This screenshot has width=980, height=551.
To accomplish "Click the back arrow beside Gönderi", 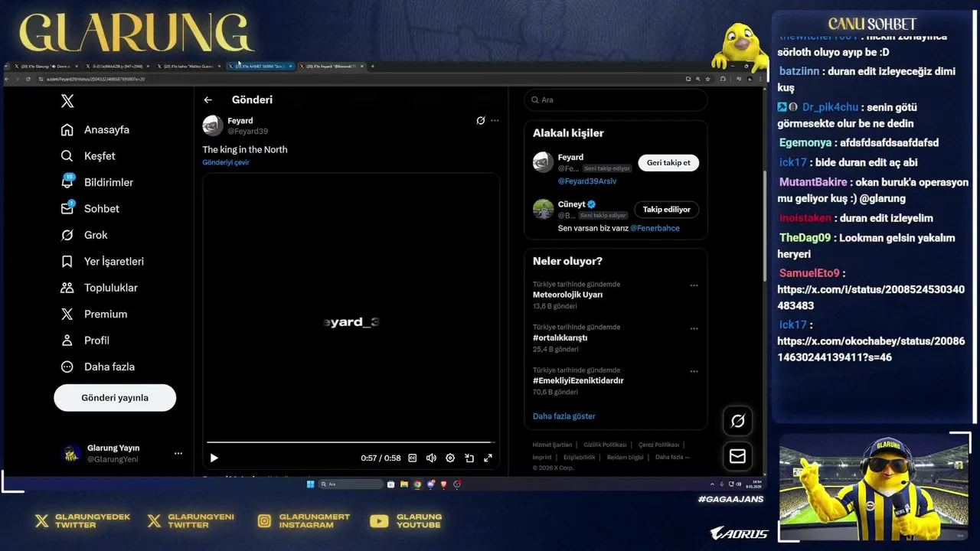I will 207,100.
